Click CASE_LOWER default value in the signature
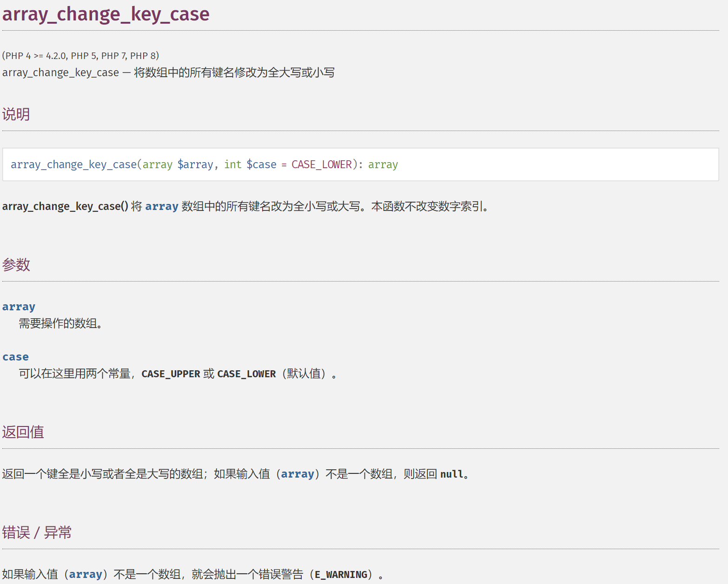Image resolution: width=728 pixels, height=584 pixels. (x=322, y=164)
